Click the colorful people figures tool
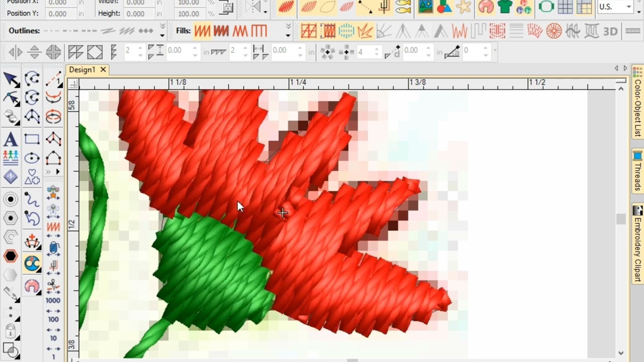This screenshot has width=644, height=362. 11,157
